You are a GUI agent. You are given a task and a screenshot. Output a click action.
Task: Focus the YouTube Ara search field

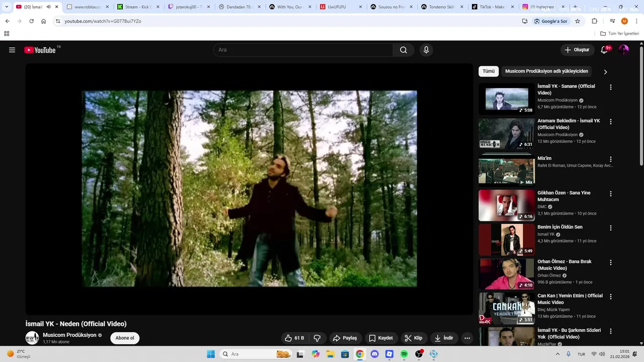[303, 50]
